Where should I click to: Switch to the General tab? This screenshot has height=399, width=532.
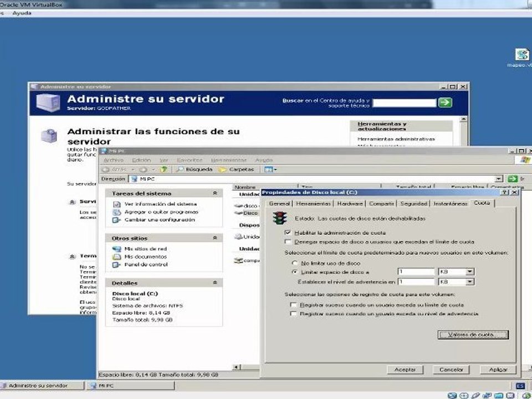[279, 203]
